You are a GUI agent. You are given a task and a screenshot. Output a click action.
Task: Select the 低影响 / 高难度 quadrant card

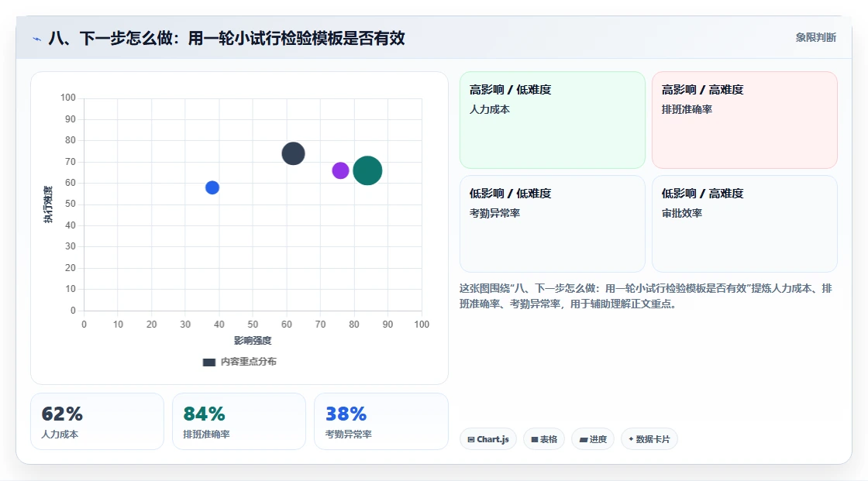click(745, 224)
